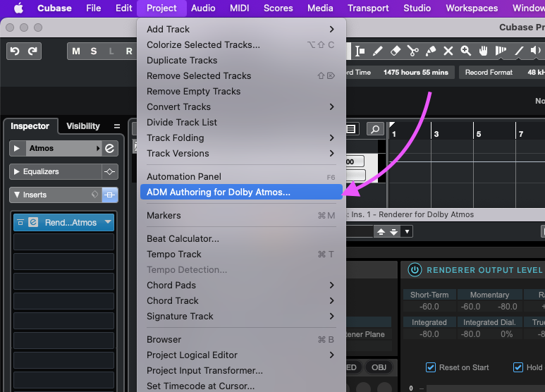Expand the Equalizers section
This screenshot has width=545, height=392.
[16, 171]
